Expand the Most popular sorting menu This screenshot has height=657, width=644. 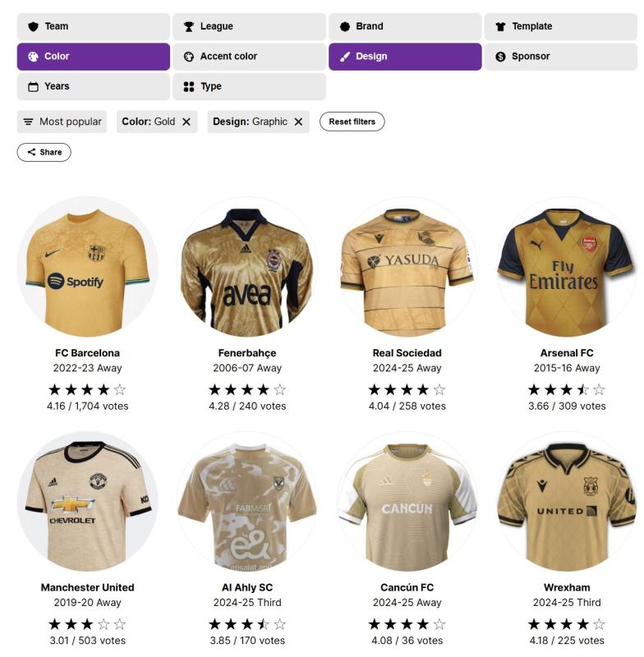62,122
